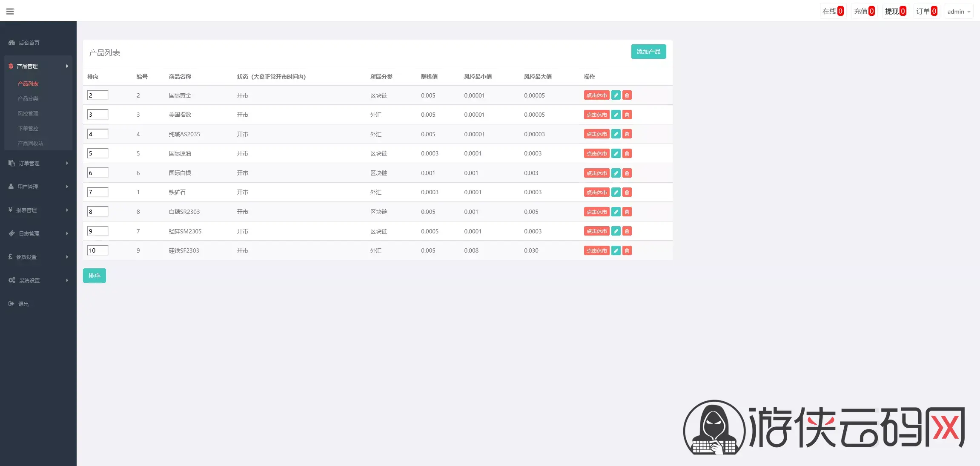980x466 pixels.
Task: Edit the 硅铁SF2303 product via pencil icon
Action: tap(616, 250)
